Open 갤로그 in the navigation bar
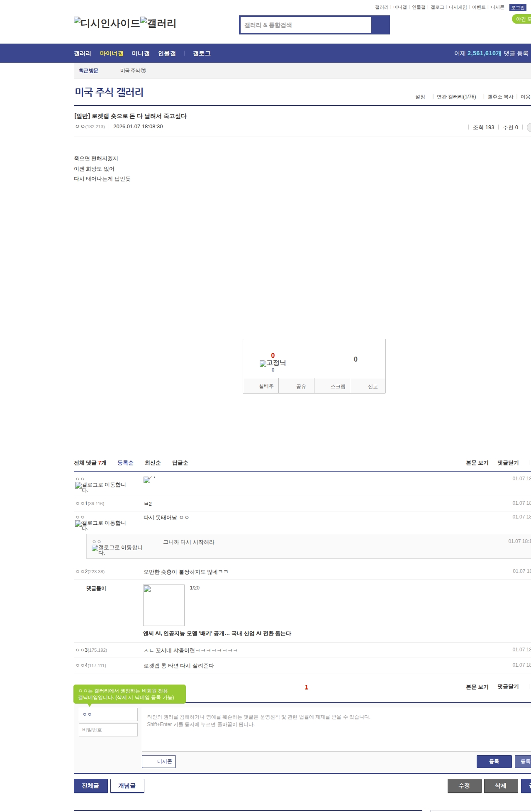The width and height of the screenshot is (531, 812). tap(202, 54)
